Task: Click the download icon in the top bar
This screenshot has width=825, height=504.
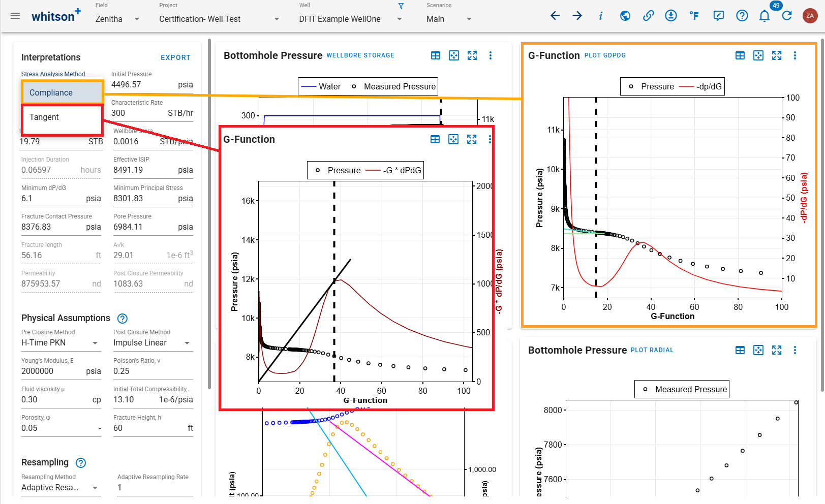Action: pos(671,16)
